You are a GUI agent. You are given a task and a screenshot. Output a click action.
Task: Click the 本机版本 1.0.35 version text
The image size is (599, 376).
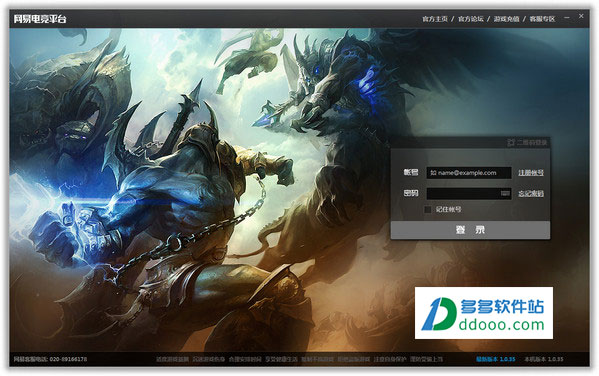point(544,359)
